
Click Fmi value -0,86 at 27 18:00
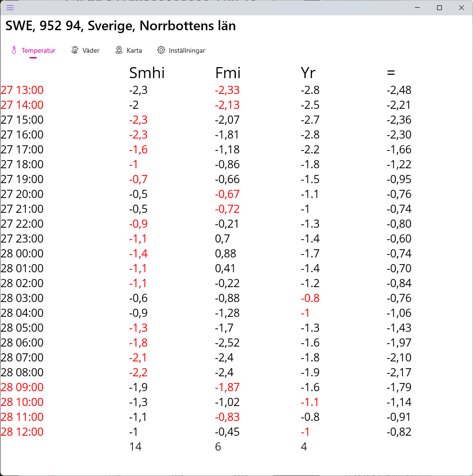click(227, 164)
